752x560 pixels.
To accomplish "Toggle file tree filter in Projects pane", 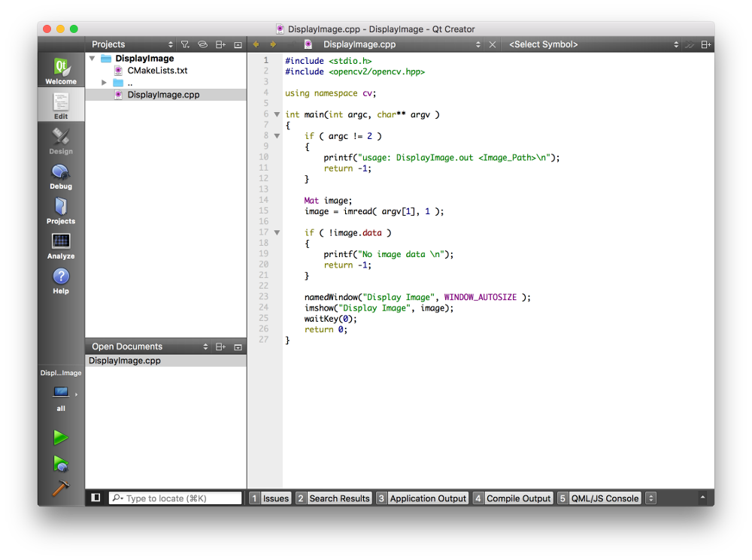I will coord(185,44).
